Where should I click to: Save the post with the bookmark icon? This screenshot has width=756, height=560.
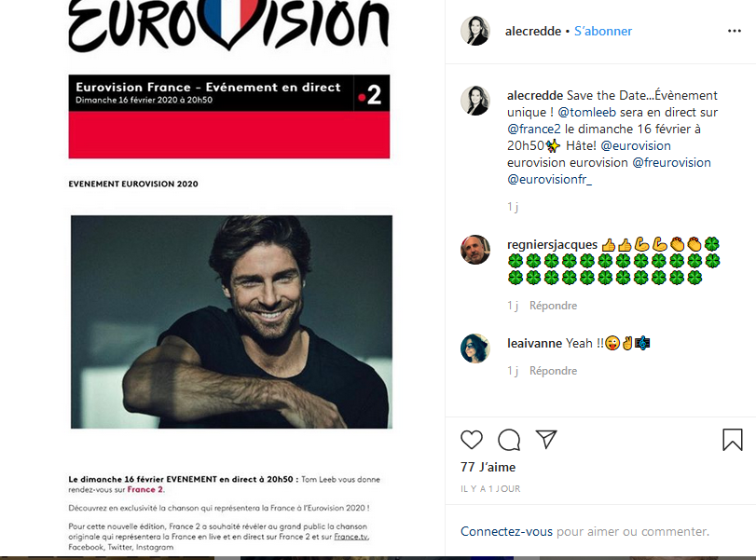click(x=733, y=440)
